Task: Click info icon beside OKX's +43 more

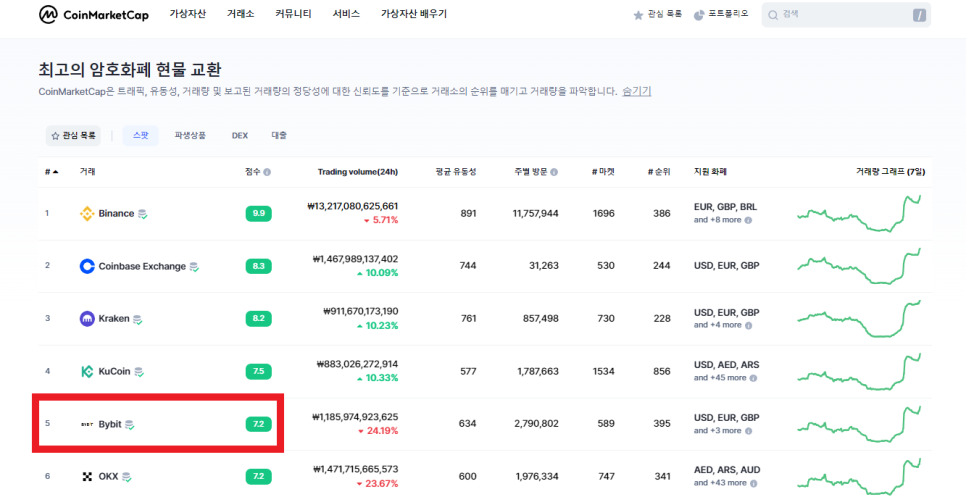Action: point(753,483)
